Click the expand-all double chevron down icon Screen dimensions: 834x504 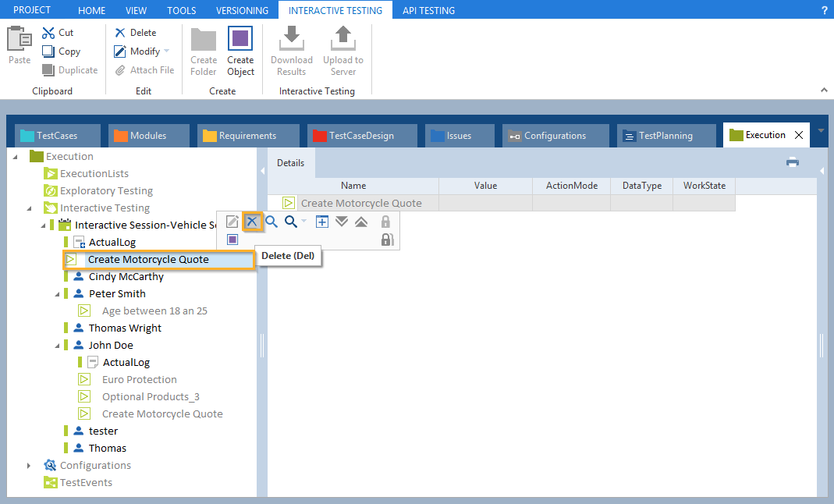coord(342,222)
